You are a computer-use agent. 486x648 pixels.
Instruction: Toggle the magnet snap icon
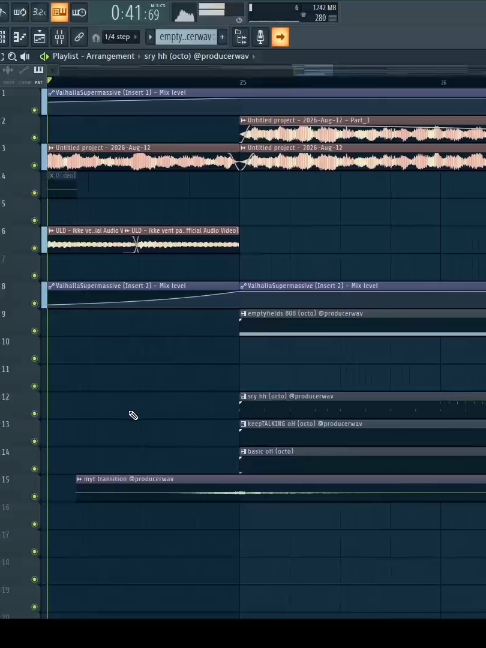pyautogui.click(x=96, y=38)
